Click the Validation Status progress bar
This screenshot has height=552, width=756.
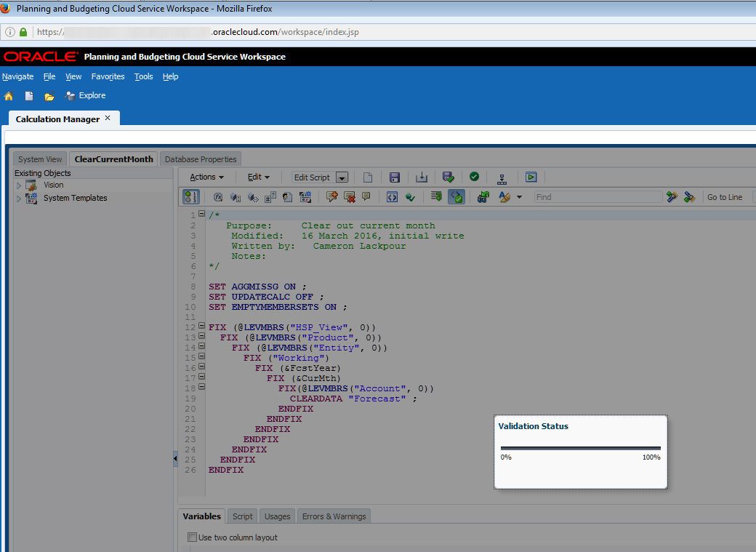click(x=580, y=448)
